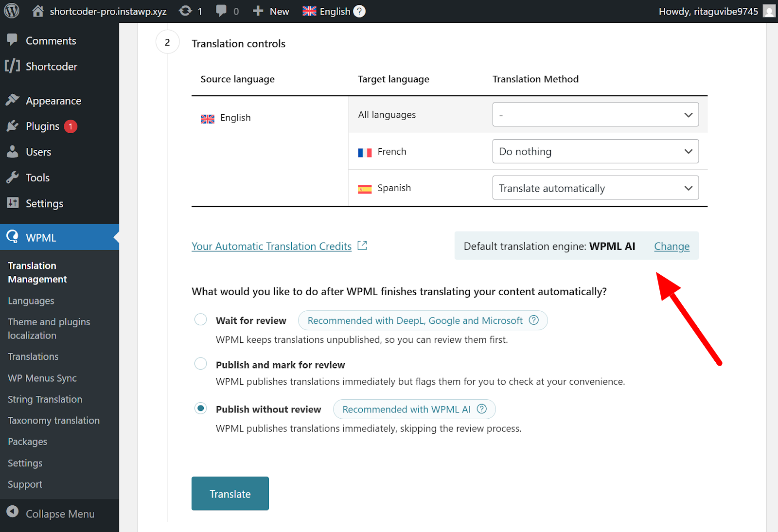Open the Translations submenu
The width and height of the screenshot is (778, 532).
(33, 356)
